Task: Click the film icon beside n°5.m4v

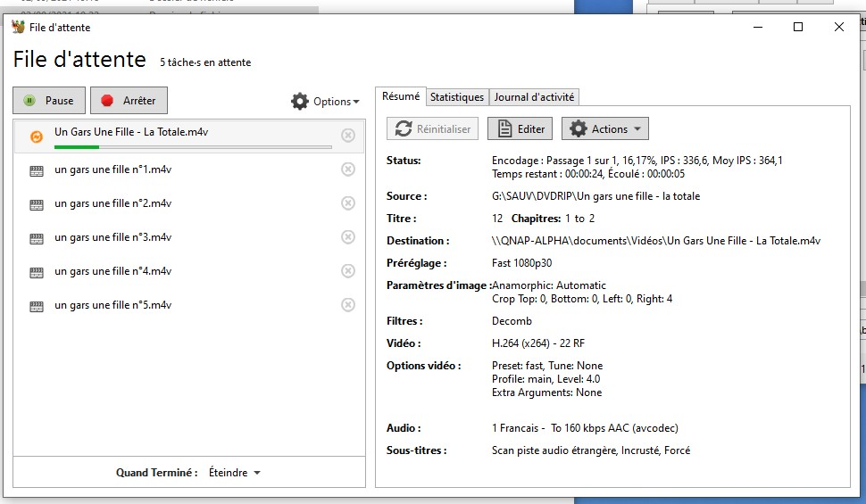Action: pos(37,306)
